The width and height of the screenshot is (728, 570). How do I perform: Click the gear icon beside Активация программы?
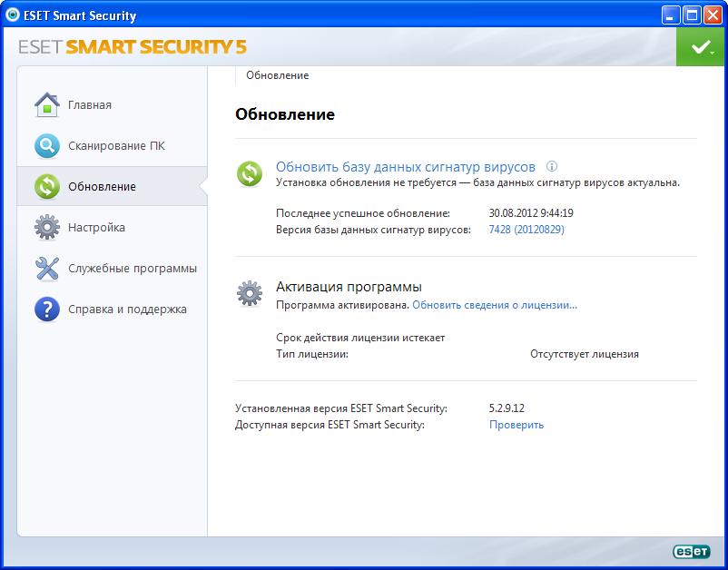tap(250, 293)
